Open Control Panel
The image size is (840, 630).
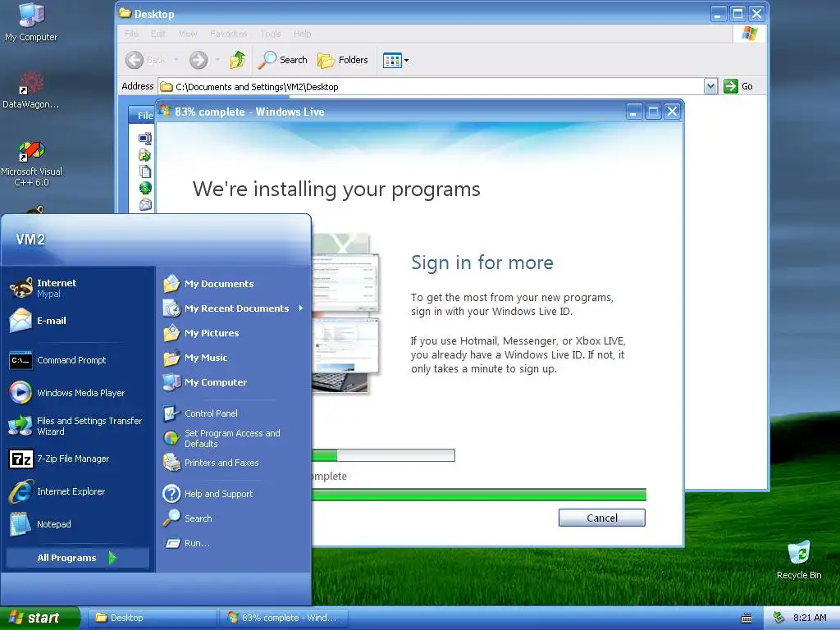click(x=234, y=413)
